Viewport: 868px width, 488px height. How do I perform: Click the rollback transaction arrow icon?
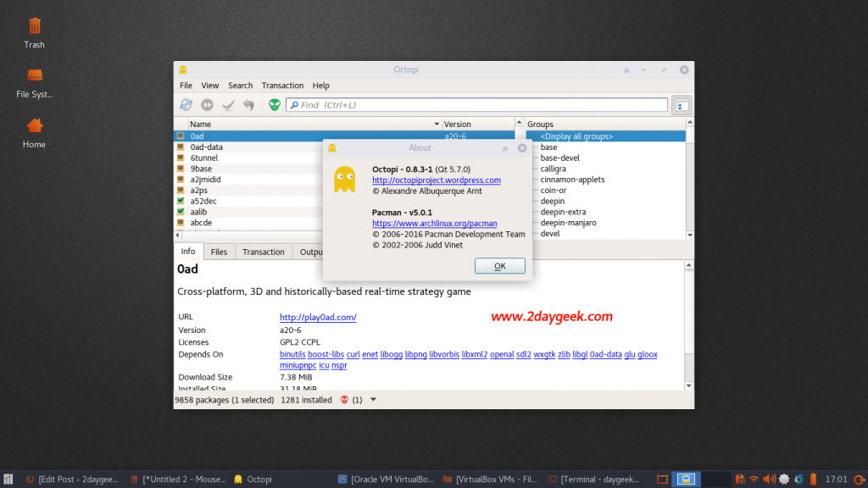(248, 105)
